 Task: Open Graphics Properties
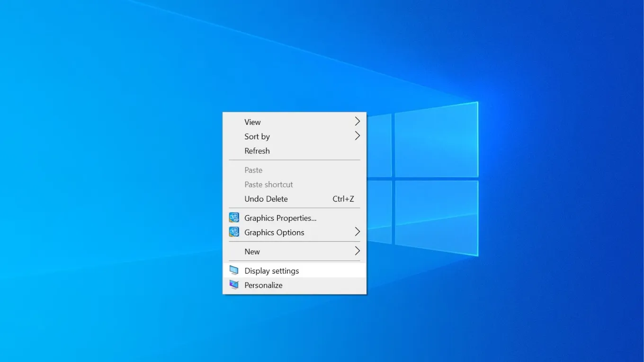(280, 218)
